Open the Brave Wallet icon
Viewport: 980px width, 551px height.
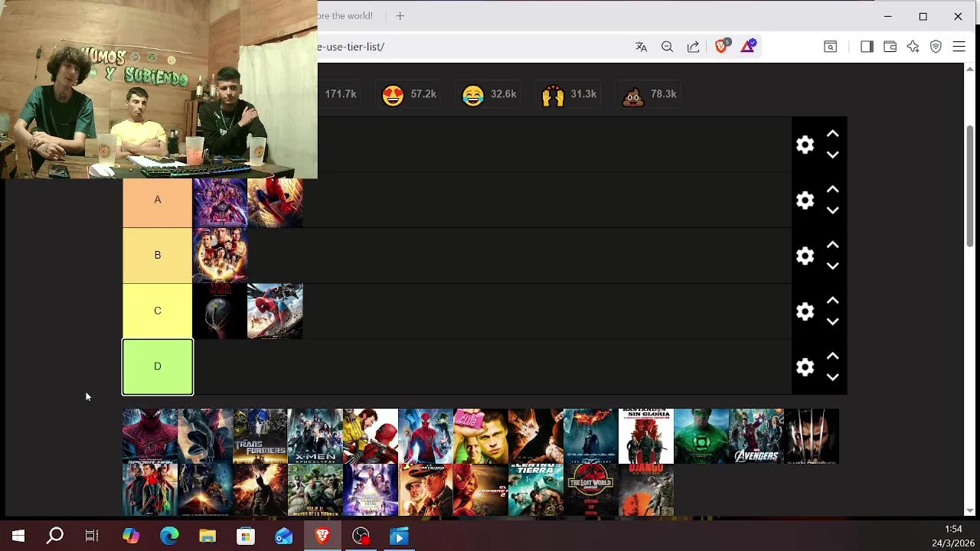pos(890,47)
